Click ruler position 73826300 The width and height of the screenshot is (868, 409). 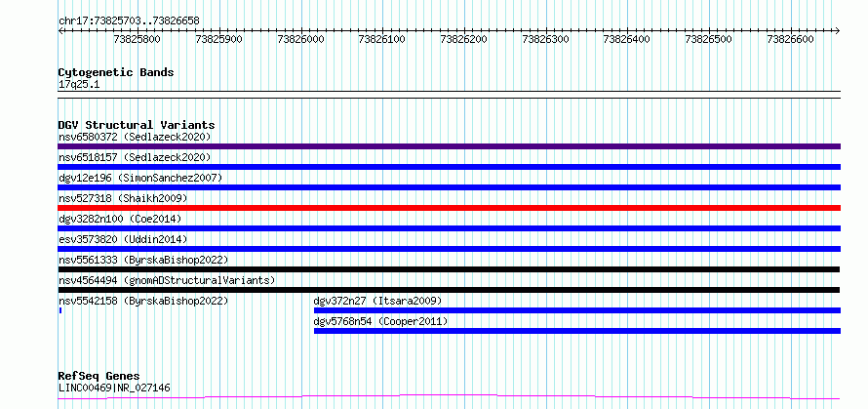pos(546,39)
